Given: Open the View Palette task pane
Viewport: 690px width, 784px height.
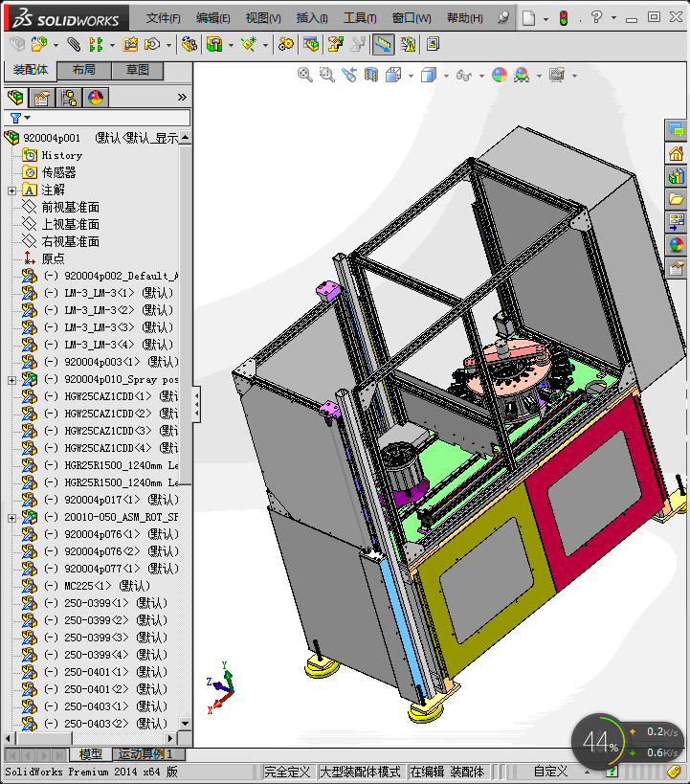Looking at the screenshot, I should point(676,221).
